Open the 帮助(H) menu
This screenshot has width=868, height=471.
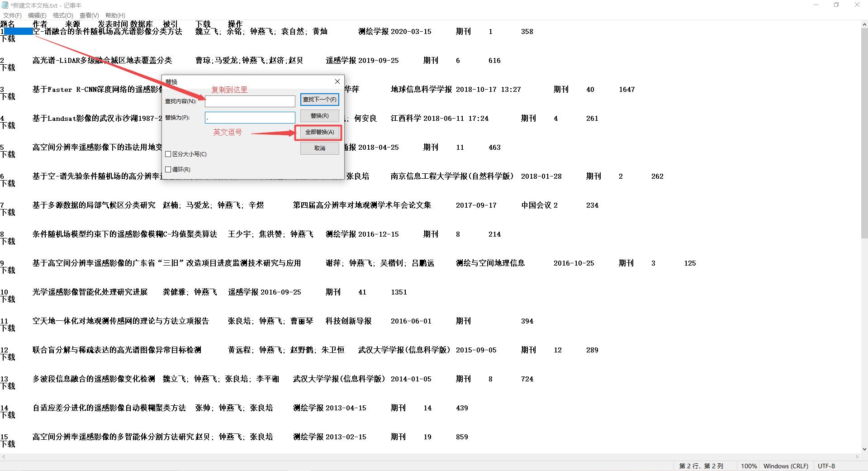tap(115, 15)
